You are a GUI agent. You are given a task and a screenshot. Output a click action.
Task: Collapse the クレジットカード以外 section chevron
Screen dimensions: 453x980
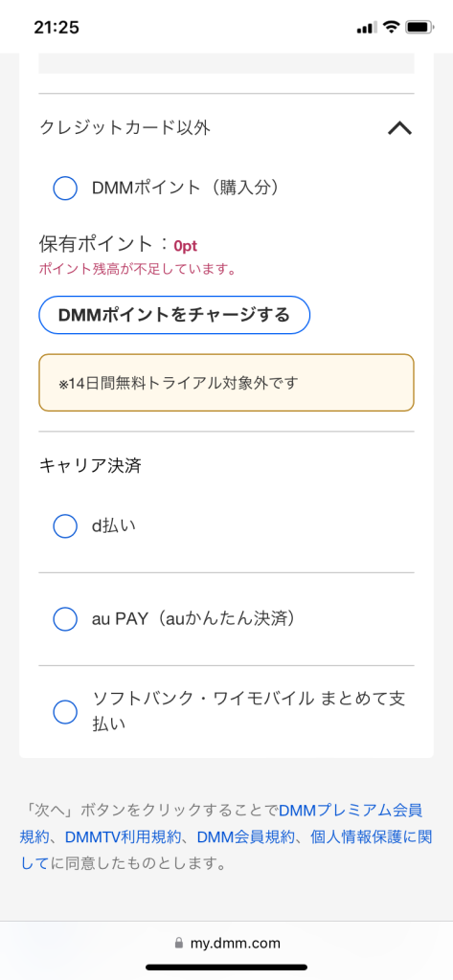tap(399, 128)
